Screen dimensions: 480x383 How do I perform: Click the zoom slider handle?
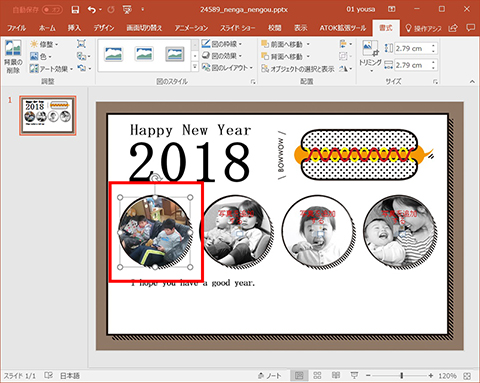click(402, 376)
